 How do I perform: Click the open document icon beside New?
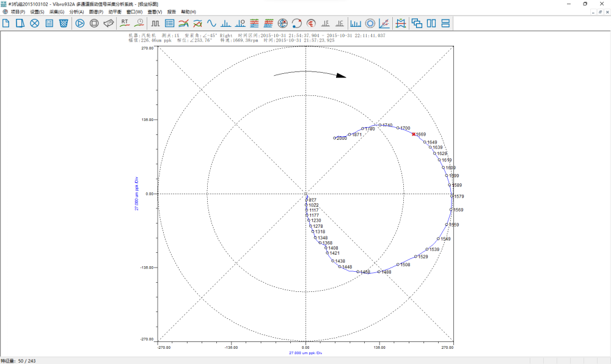pyautogui.click(x=20, y=23)
